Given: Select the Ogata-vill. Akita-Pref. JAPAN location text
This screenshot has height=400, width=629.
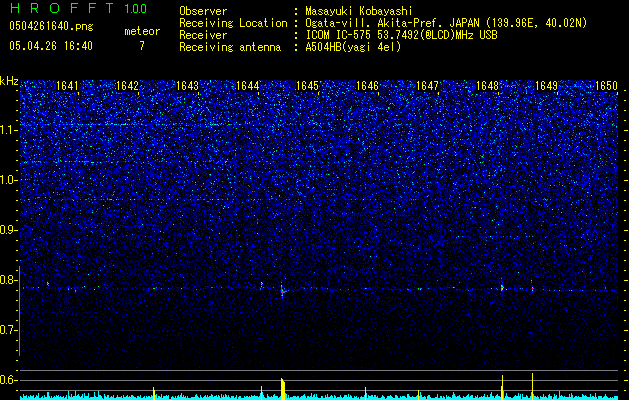Looking at the screenshot, I should 446,23.
